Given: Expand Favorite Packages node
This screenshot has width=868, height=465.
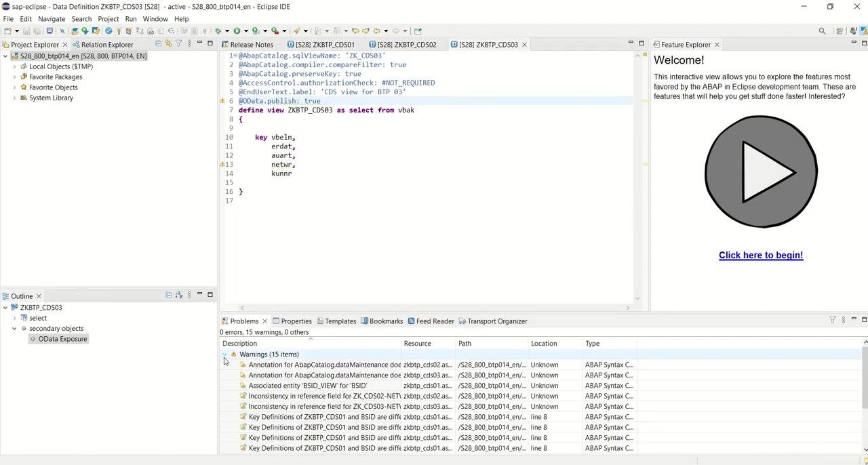Looking at the screenshot, I should coord(14,77).
